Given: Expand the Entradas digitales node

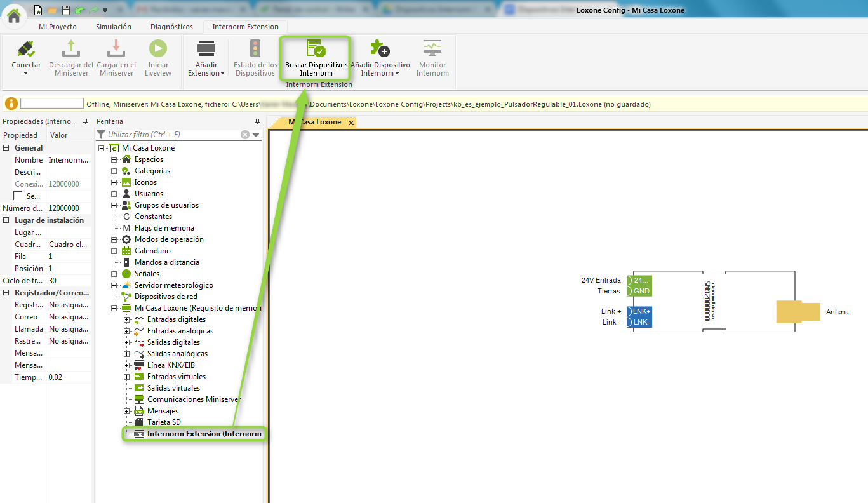Looking at the screenshot, I should click(127, 319).
